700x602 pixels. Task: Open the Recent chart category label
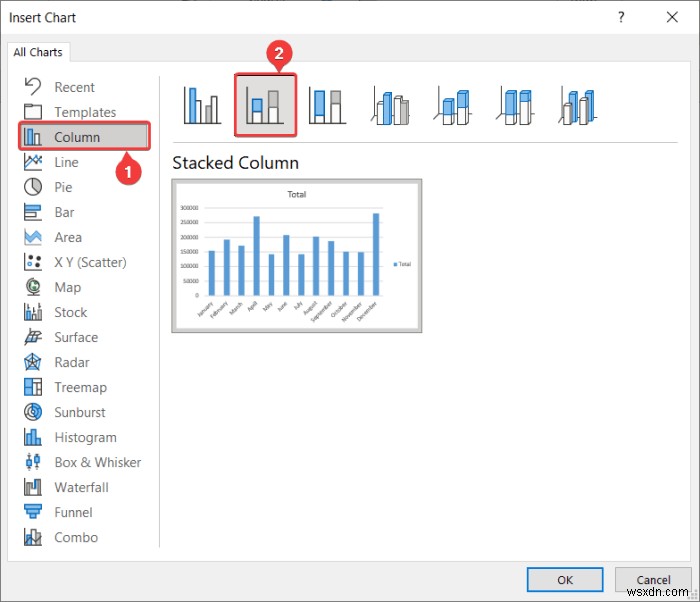pos(75,87)
